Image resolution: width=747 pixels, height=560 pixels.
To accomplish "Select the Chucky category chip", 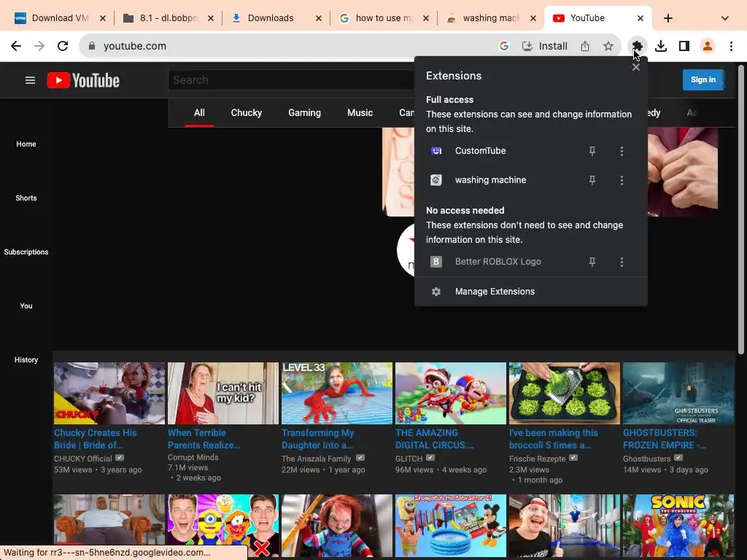I will 247,113.
